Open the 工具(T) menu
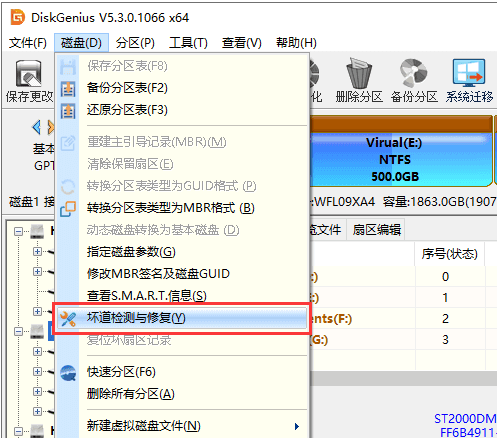Viewport: 497px width, 438px height. point(188,43)
